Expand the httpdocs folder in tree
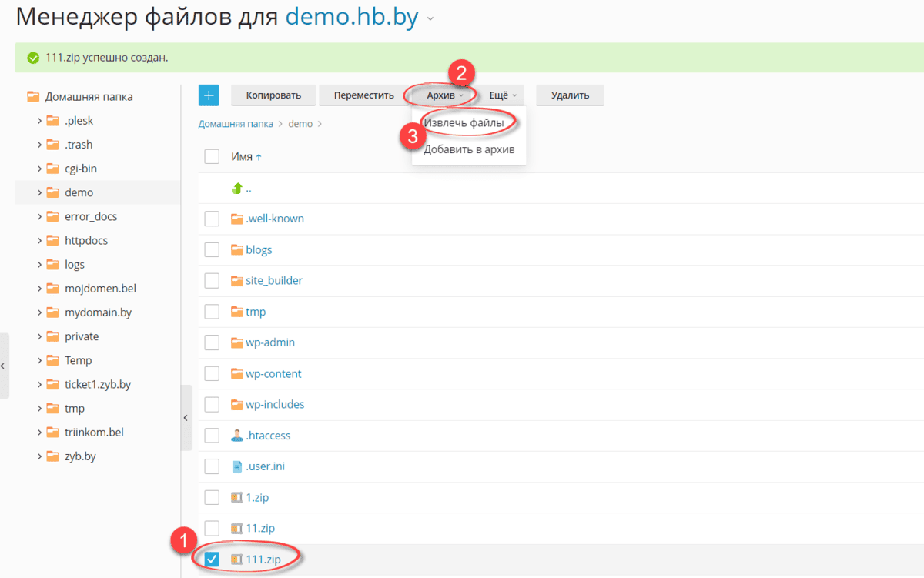924x578 pixels. click(x=39, y=241)
